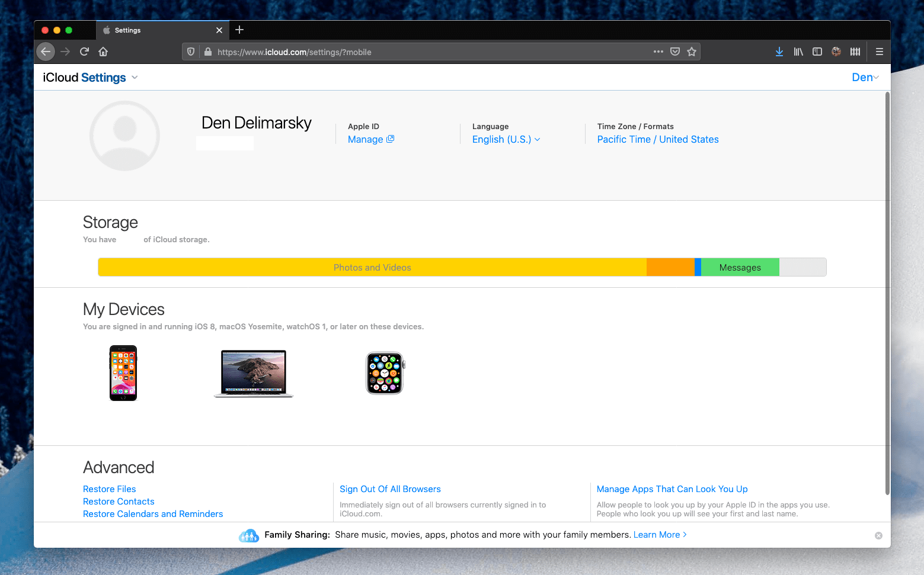Click the Family Sharing cloud icon

pos(249,535)
